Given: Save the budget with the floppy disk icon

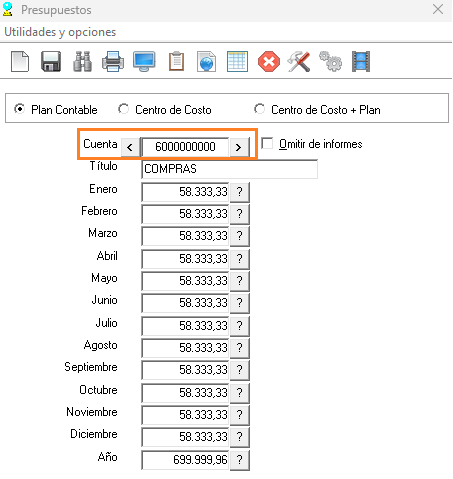Looking at the screenshot, I should click(x=51, y=61).
